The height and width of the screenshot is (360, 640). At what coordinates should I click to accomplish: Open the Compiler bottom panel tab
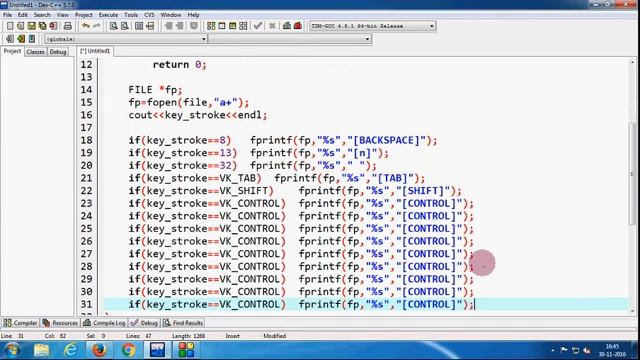pos(20,323)
